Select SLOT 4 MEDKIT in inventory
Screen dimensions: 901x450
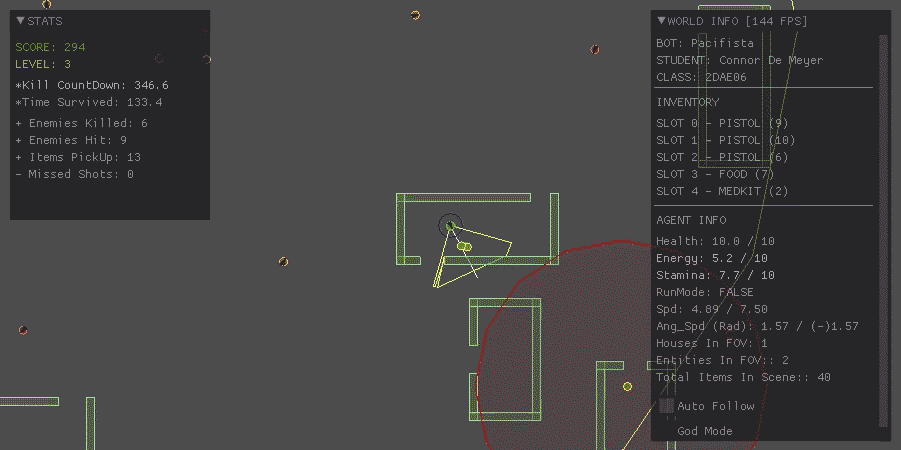click(x=722, y=191)
